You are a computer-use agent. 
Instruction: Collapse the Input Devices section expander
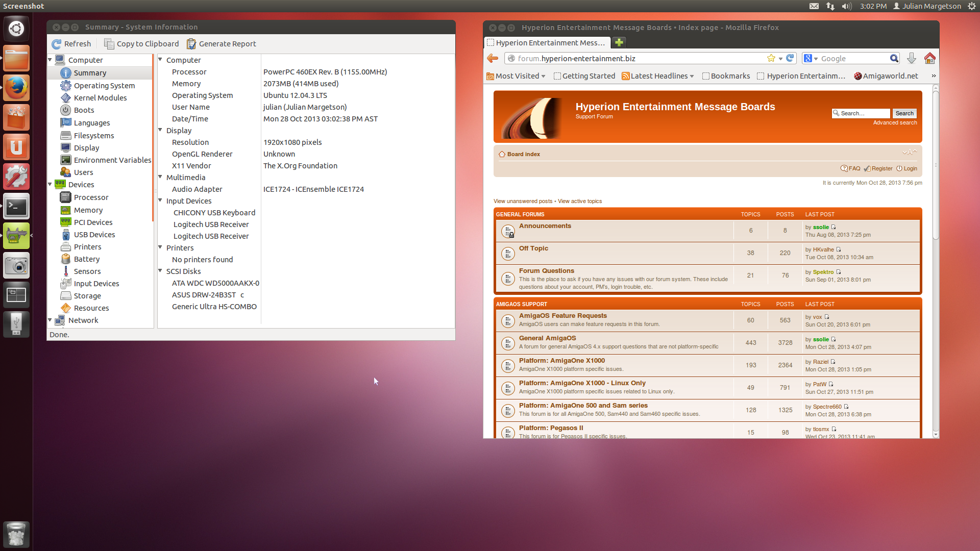tap(160, 201)
